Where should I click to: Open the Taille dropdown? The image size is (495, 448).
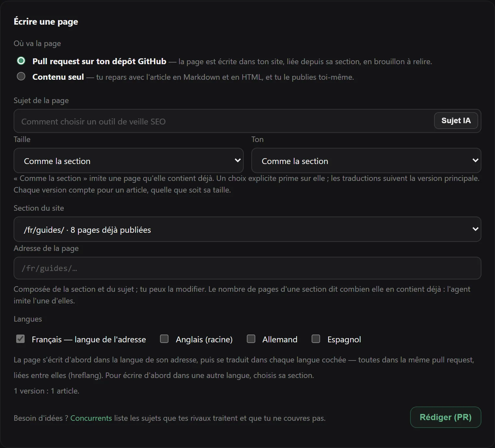click(129, 161)
